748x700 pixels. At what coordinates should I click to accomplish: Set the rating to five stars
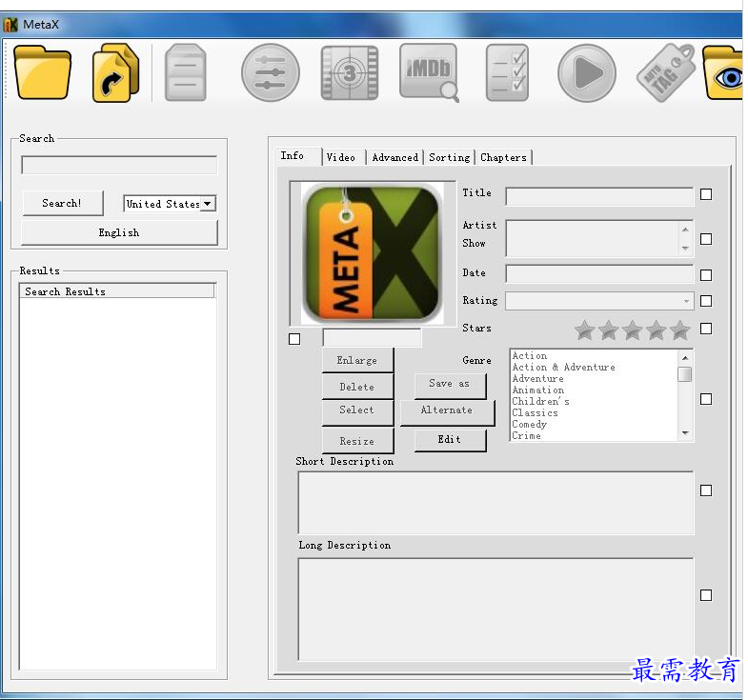[679, 330]
